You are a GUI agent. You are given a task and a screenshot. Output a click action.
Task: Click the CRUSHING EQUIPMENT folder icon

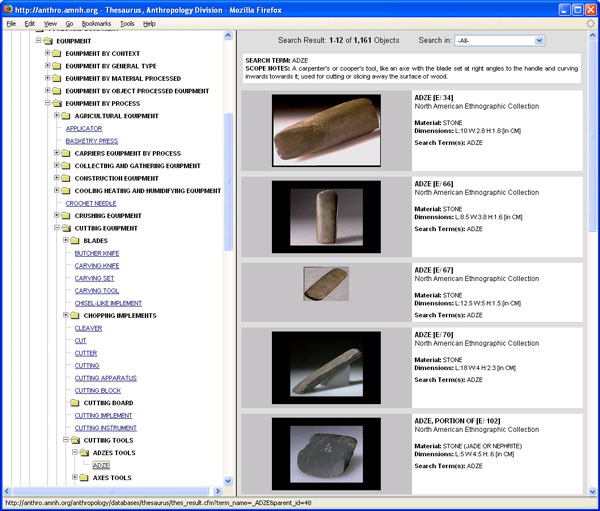point(66,216)
